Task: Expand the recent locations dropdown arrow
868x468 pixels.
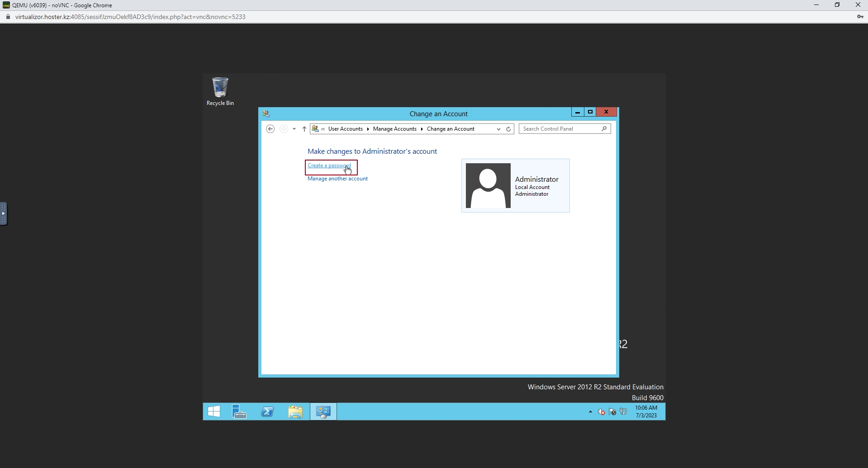Action: pos(294,129)
